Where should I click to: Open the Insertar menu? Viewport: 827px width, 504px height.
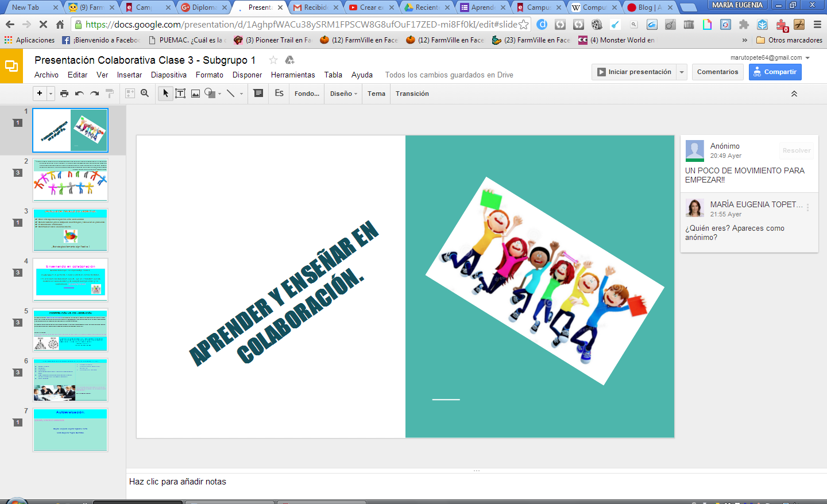point(129,75)
